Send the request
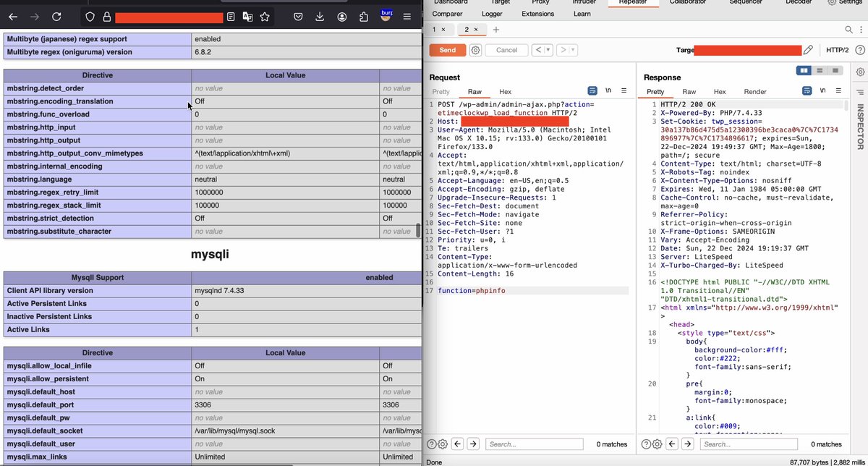868x466 pixels. [x=448, y=50]
